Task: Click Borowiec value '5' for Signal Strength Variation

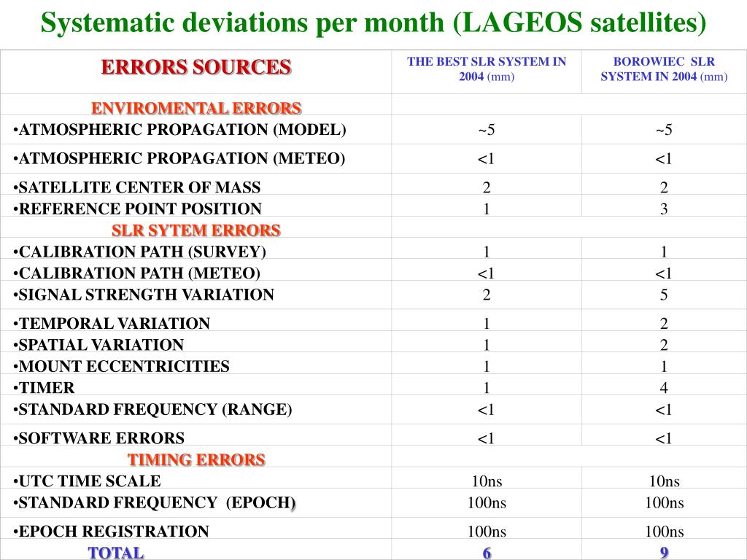Action: point(664,295)
